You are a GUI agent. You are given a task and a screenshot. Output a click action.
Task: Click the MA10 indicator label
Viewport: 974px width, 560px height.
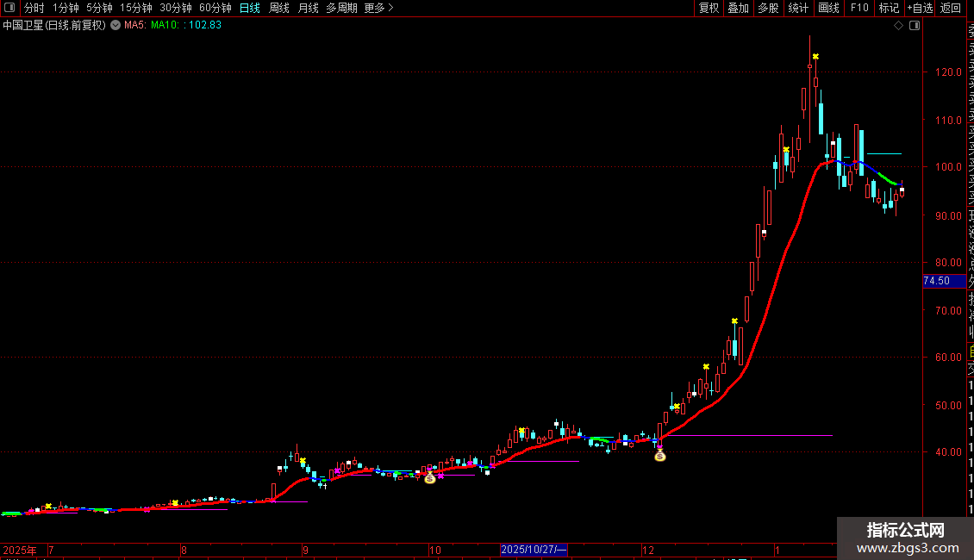pyautogui.click(x=165, y=26)
